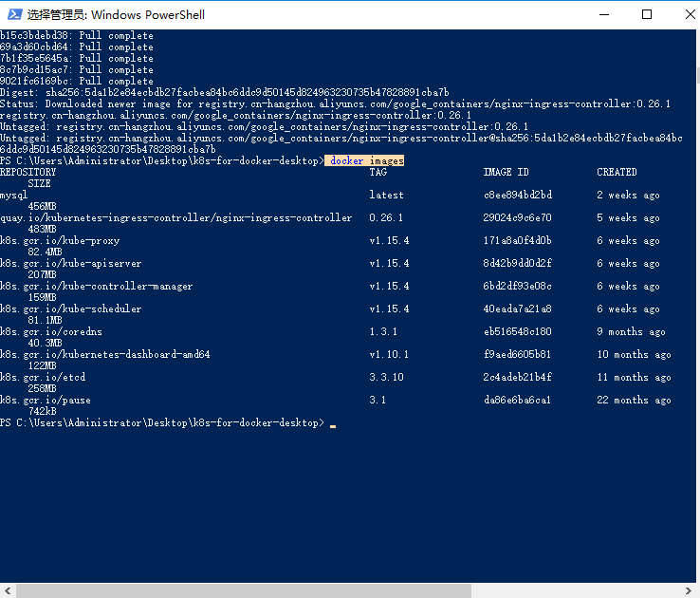Image resolution: width=700 pixels, height=598 pixels.
Task: Click the highlighted 'docker images' command
Action: [364, 160]
